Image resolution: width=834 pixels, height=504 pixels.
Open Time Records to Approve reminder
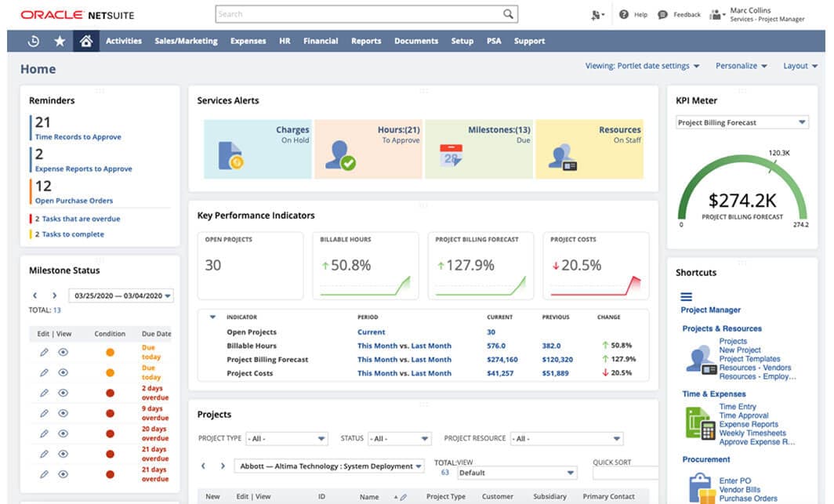(x=78, y=136)
